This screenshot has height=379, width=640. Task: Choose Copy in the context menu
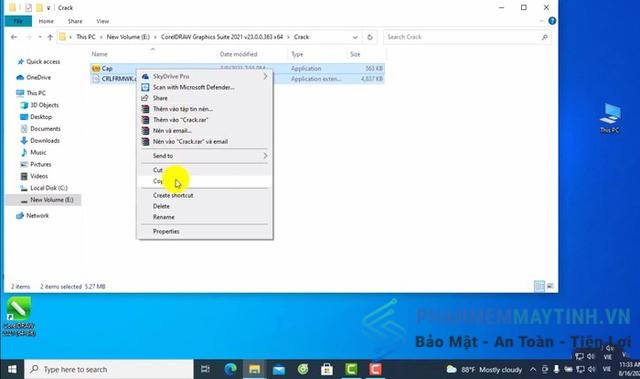[204, 181]
